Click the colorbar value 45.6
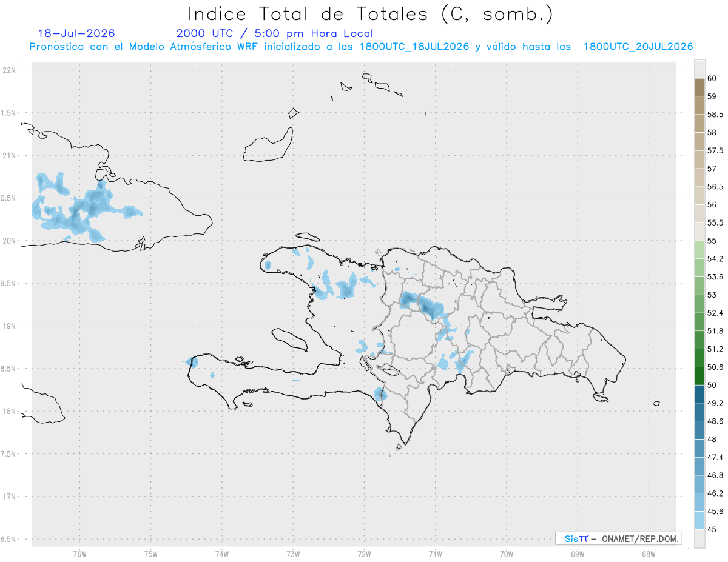Image resolution: width=728 pixels, height=562 pixels. (x=715, y=511)
